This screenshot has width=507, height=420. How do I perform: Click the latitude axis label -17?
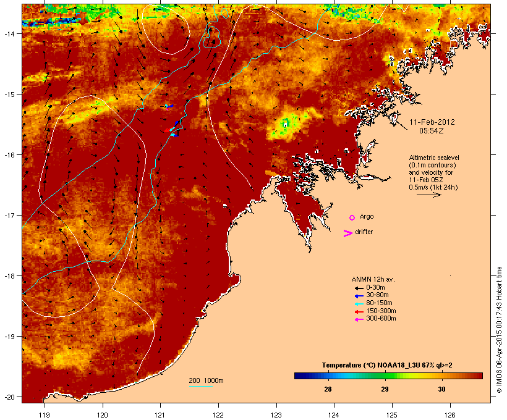pos(9,215)
